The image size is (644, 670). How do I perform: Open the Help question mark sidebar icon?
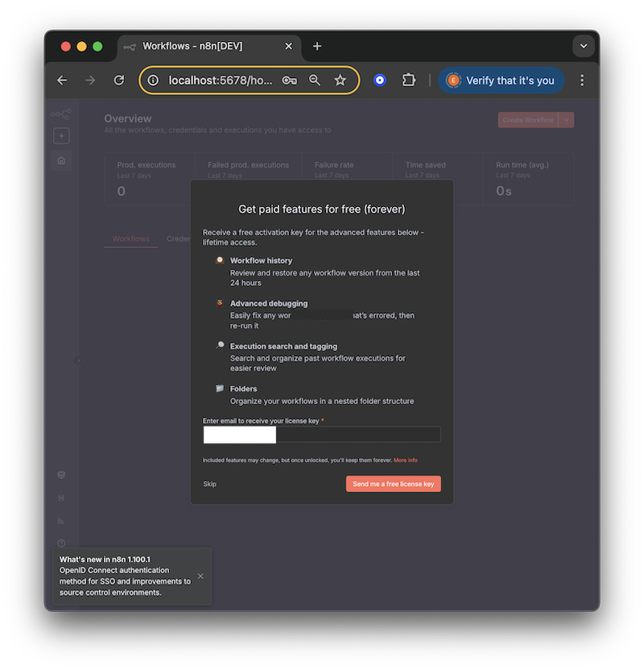[x=61, y=543]
